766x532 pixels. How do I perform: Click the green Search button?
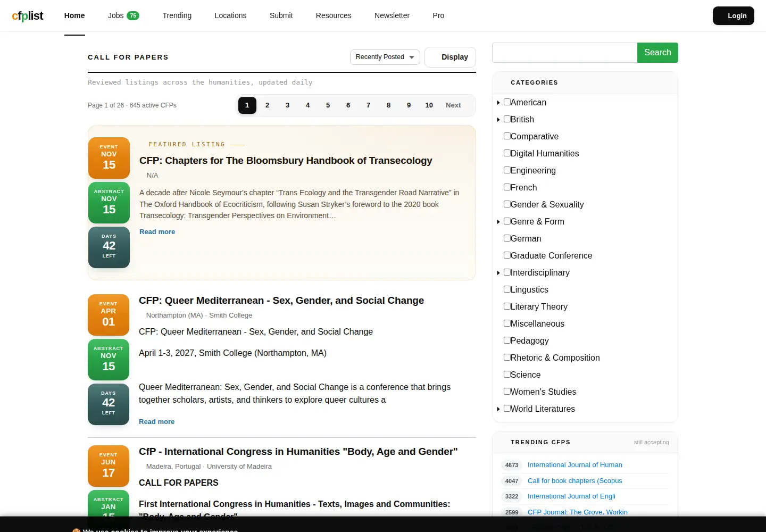tap(657, 53)
